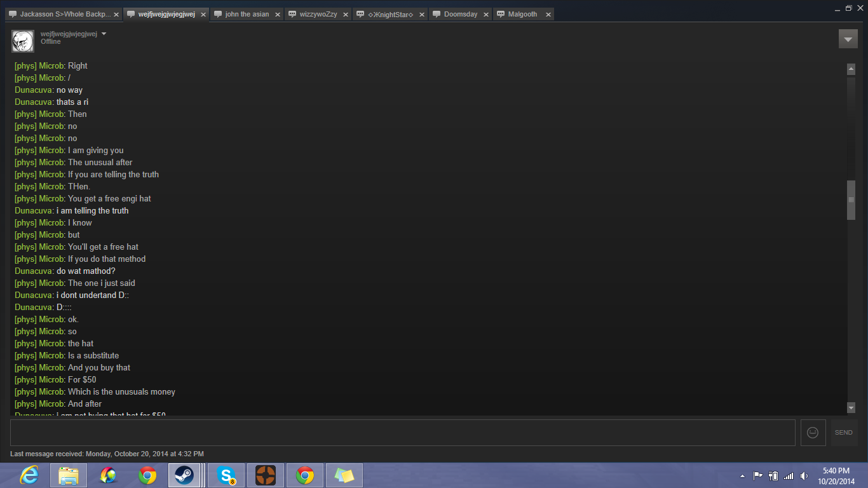Screen dimensions: 868x488
Task: Show hidden system tray icons
Action: (x=742, y=476)
